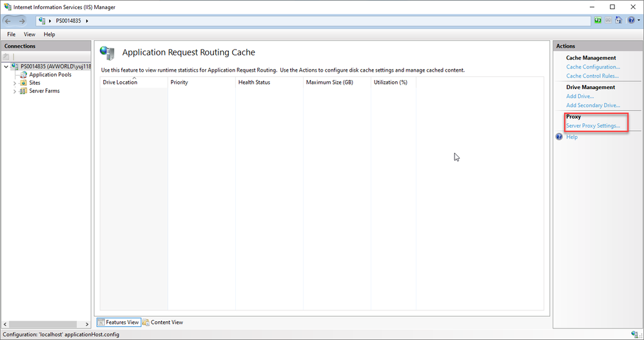This screenshot has height=340, width=644.
Task: Click the Application Pools icon
Action: point(23,74)
